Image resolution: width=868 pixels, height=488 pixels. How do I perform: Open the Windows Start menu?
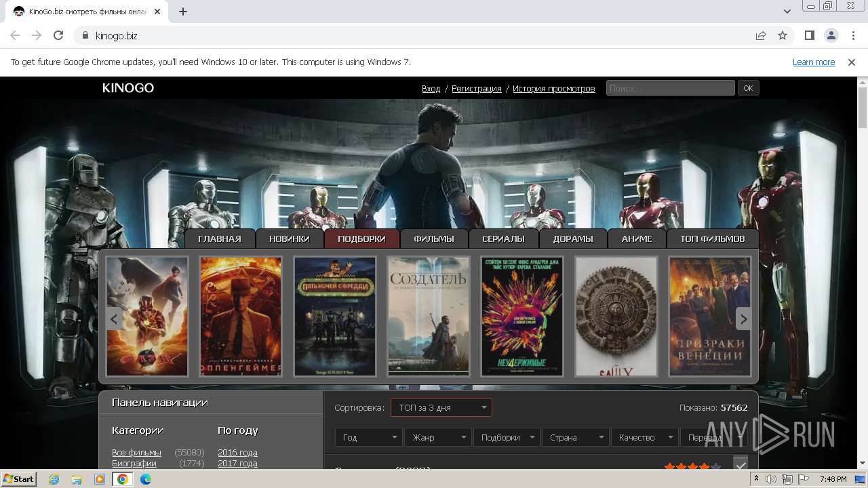tap(19, 479)
